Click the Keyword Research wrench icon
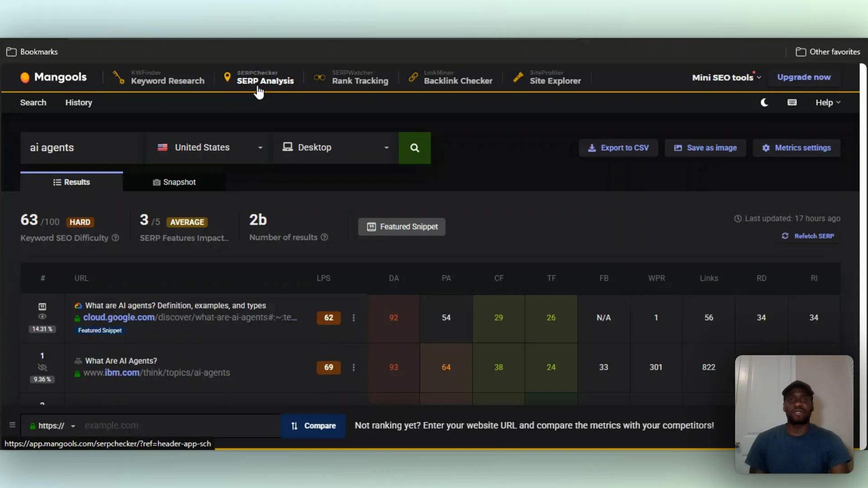 [x=118, y=77]
